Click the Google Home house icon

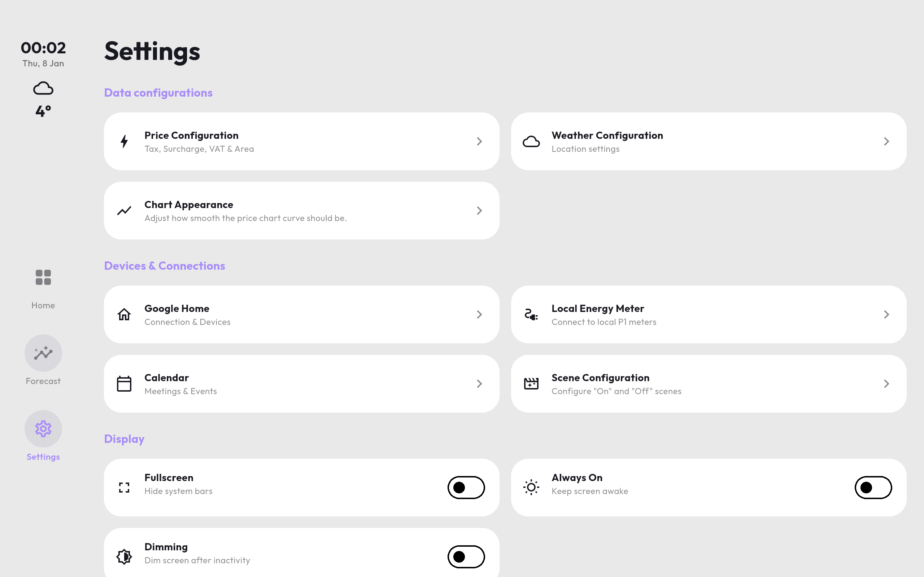tap(124, 314)
